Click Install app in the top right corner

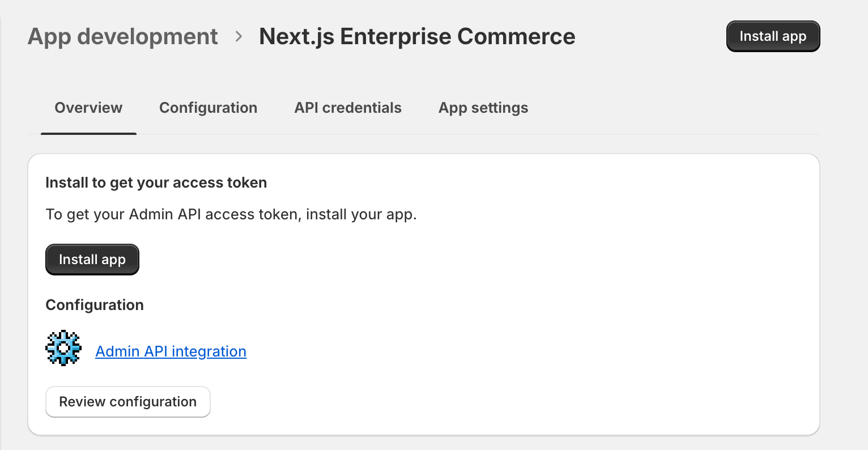[773, 36]
